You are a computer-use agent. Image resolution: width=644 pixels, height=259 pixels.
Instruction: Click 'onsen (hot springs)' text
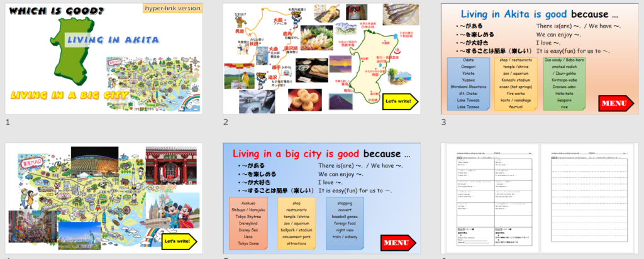coord(517,87)
